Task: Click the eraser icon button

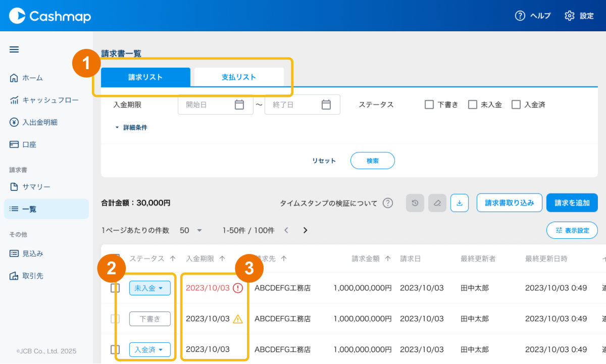Action: 437,203
